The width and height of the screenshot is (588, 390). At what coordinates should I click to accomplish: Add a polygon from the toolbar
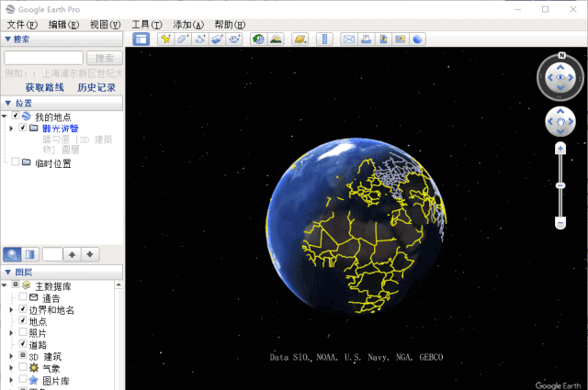pyautogui.click(x=183, y=39)
